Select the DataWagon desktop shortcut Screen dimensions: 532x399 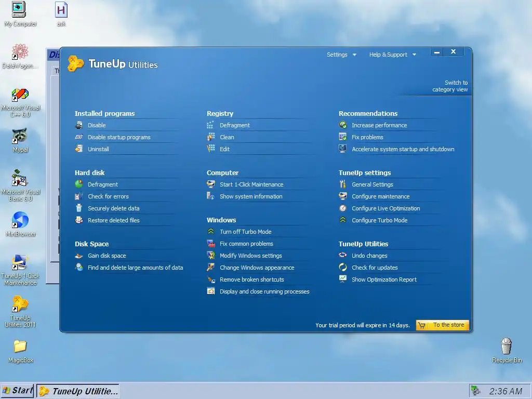tap(20, 56)
